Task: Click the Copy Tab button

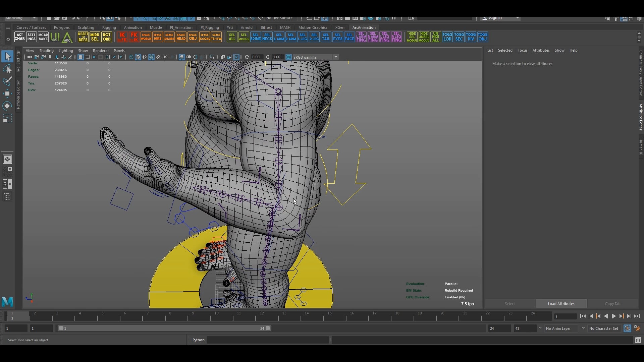Action: tap(613, 304)
